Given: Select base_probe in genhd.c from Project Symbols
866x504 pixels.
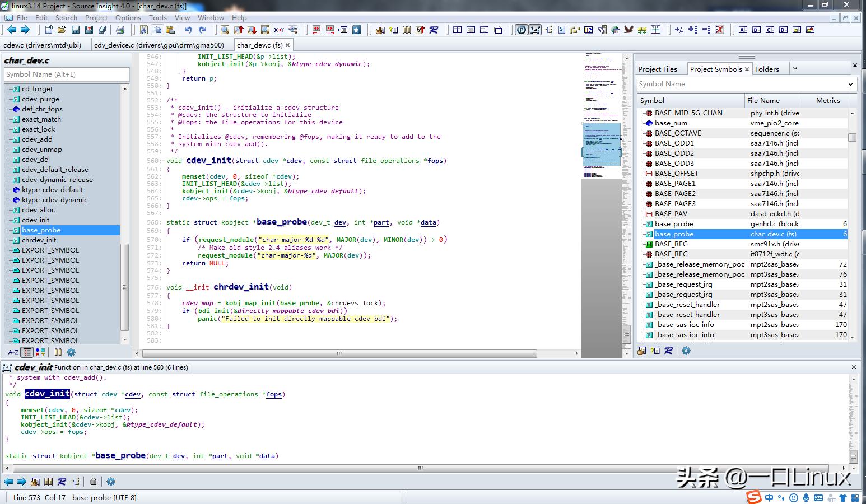Looking at the screenshot, I should (x=674, y=224).
